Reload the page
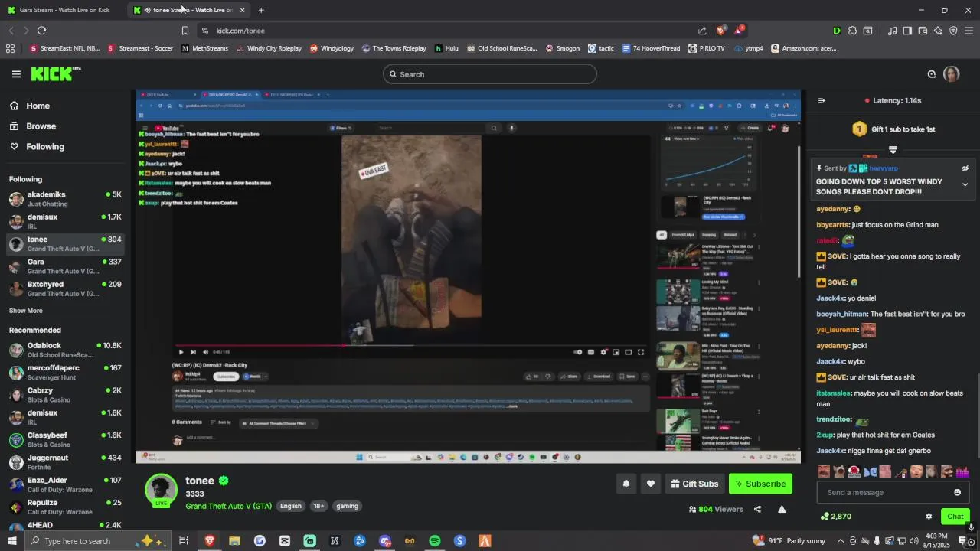This screenshot has width=980, height=551. [x=41, y=31]
